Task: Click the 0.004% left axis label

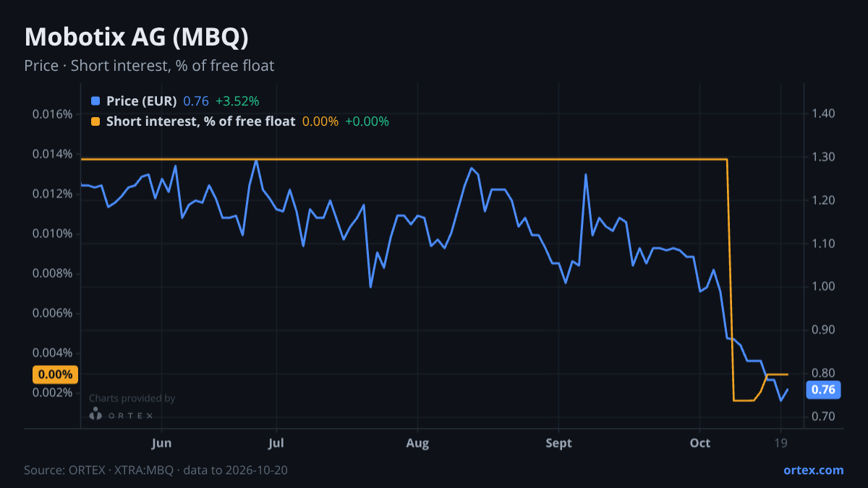Action: click(x=53, y=353)
